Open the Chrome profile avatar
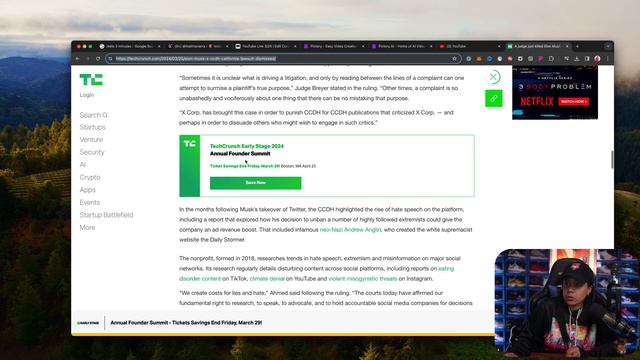The image size is (640, 360). [598, 59]
